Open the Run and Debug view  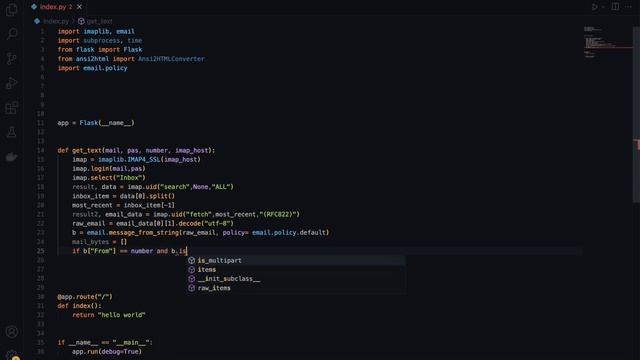[x=11, y=83]
